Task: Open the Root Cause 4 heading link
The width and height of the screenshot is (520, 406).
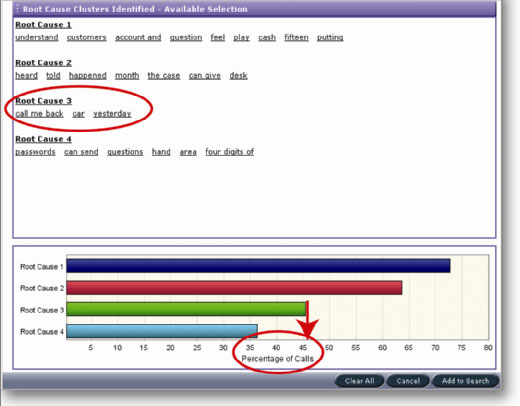Action: point(43,139)
